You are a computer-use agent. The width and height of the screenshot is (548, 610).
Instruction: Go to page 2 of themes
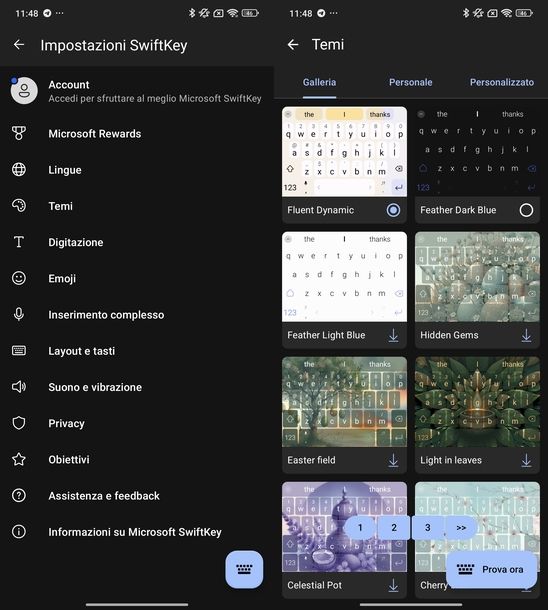pyautogui.click(x=394, y=528)
